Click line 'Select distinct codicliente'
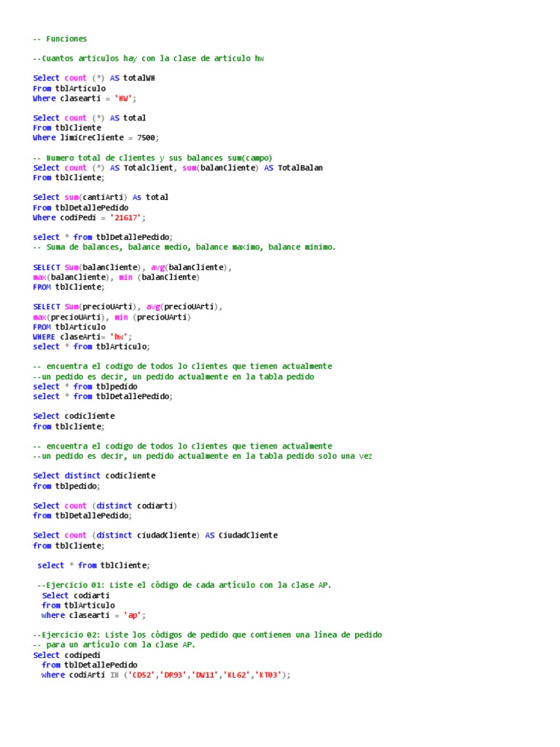Screen dimensions: 560x747 click(94, 476)
